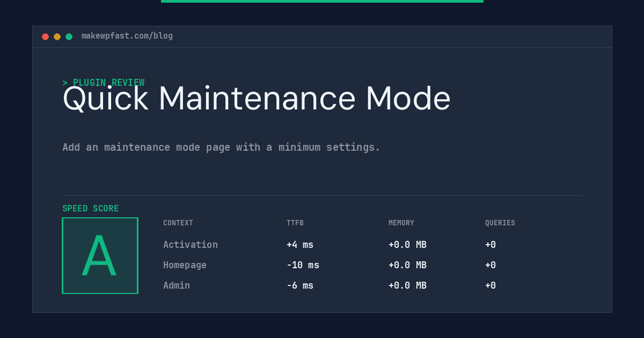The image size is (644, 338).
Task: Click the '-10 ms' TTFB value
Action: pyautogui.click(x=303, y=265)
